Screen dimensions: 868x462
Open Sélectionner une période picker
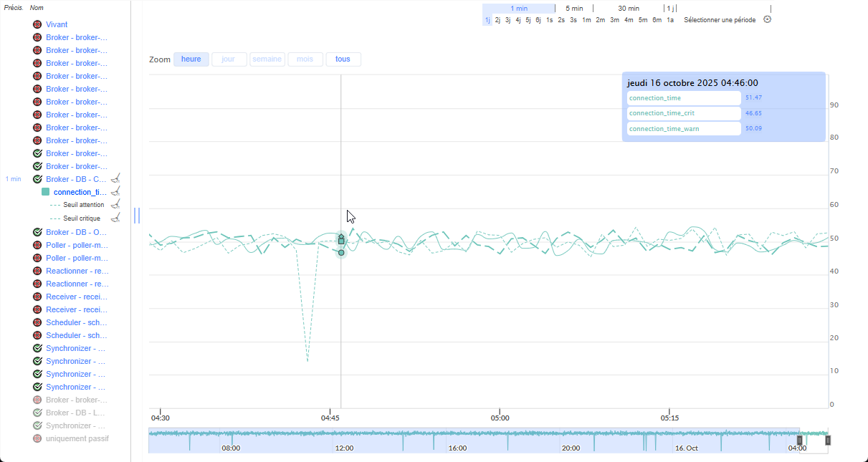(720, 20)
